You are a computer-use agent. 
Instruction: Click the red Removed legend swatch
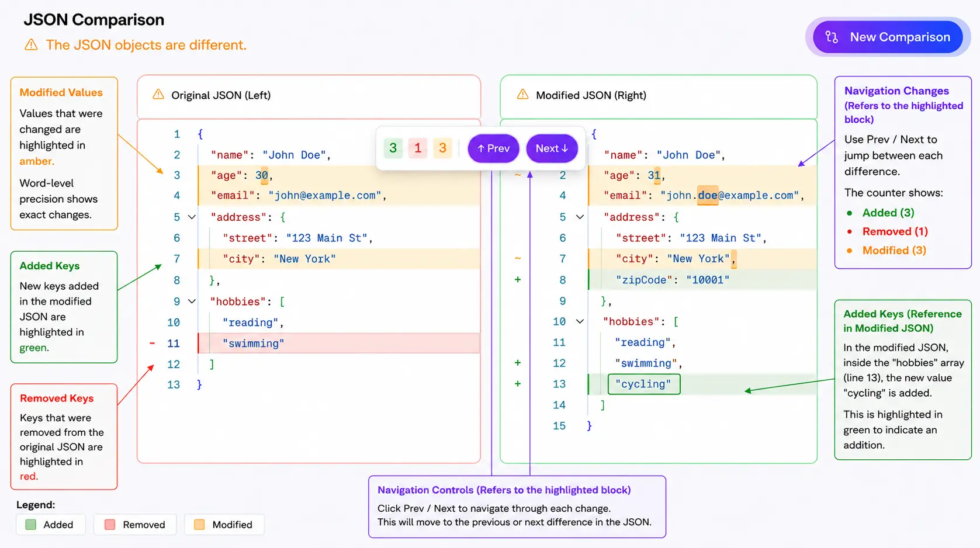pyautogui.click(x=110, y=525)
